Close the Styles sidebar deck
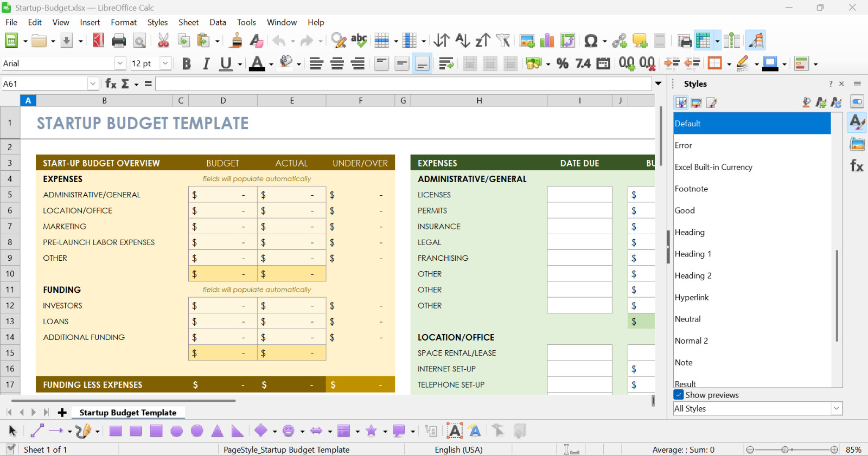The image size is (868, 456). tap(841, 84)
